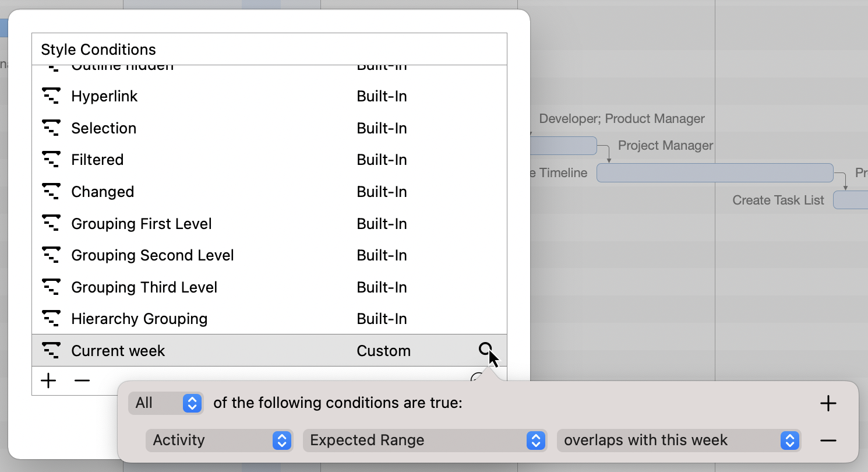Click the style icon next to Grouping First Level

51,223
